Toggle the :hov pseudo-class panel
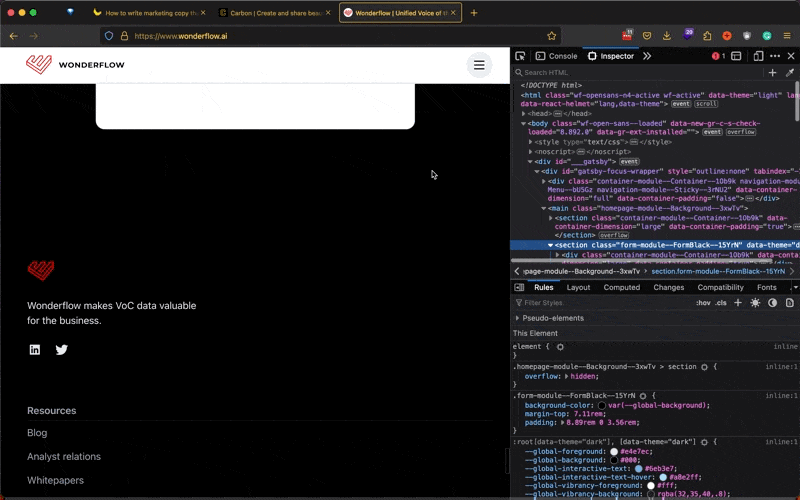Viewport: 800px width, 500px height. point(703,303)
